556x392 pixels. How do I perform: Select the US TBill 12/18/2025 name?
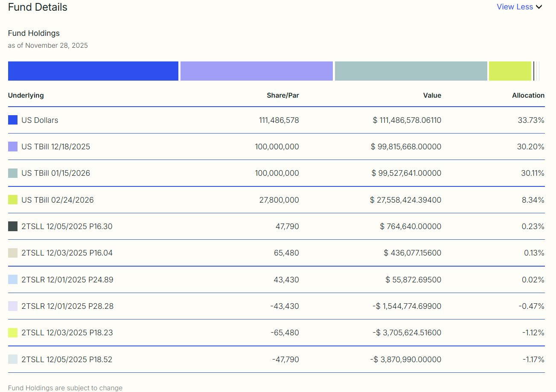coord(56,147)
